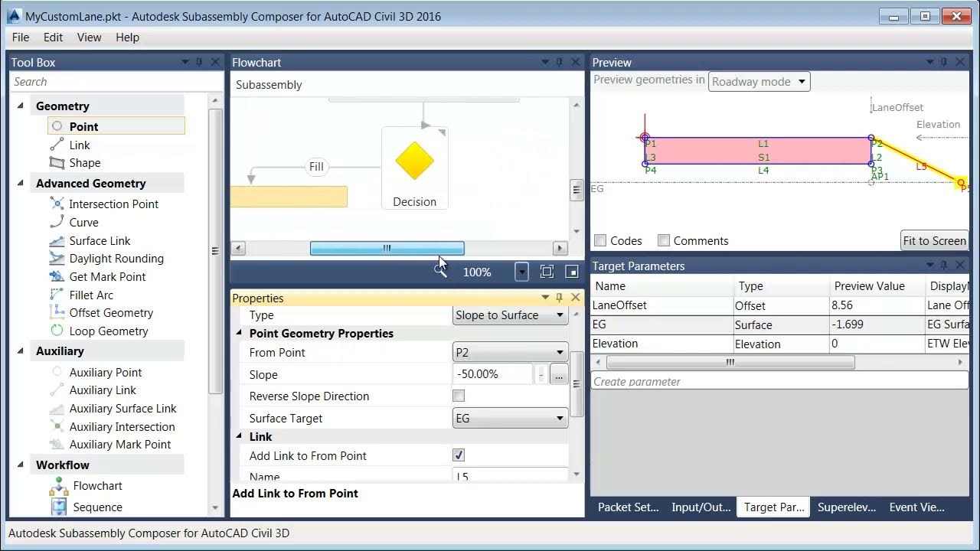The height and width of the screenshot is (551, 980).
Task: Choose the Auxiliary Surface Link icon
Action: click(57, 408)
